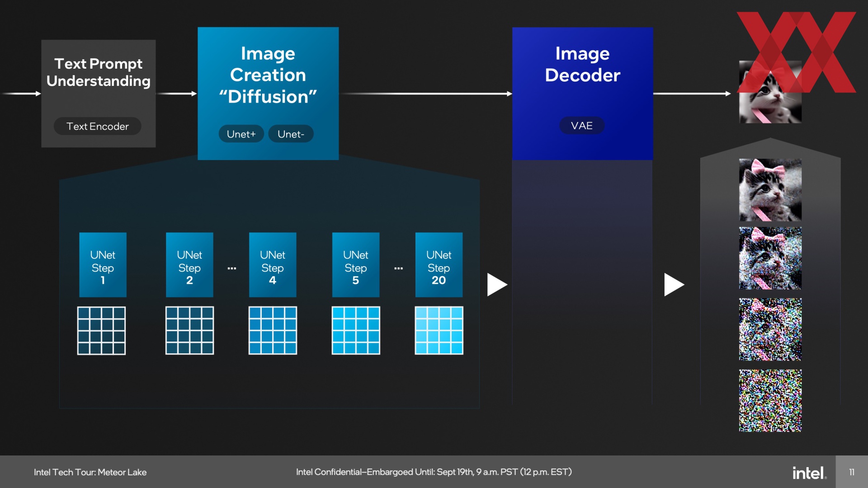Select the Unet- pill
868x488 pixels.
[291, 134]
